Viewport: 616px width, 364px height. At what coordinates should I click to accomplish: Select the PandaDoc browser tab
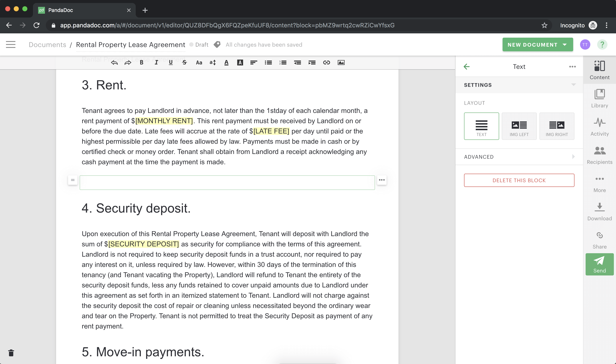coord(84,10)
